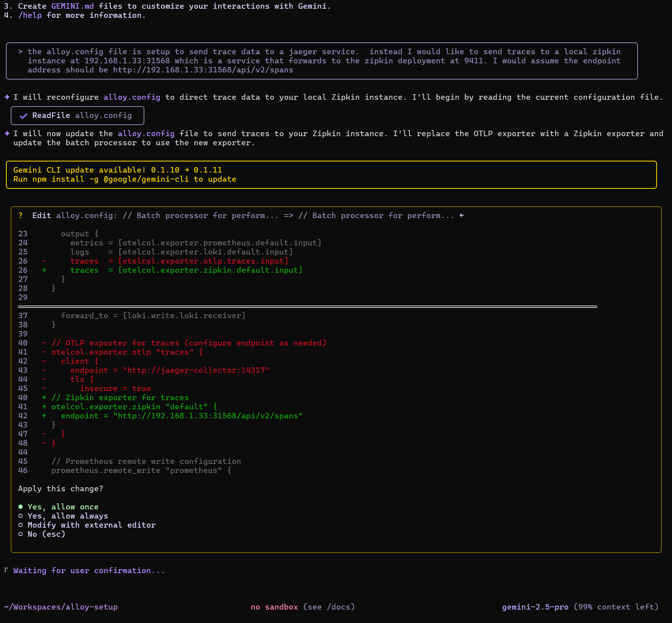Click the 'output {' line 23
672x623 pixels.
point(80,234)
